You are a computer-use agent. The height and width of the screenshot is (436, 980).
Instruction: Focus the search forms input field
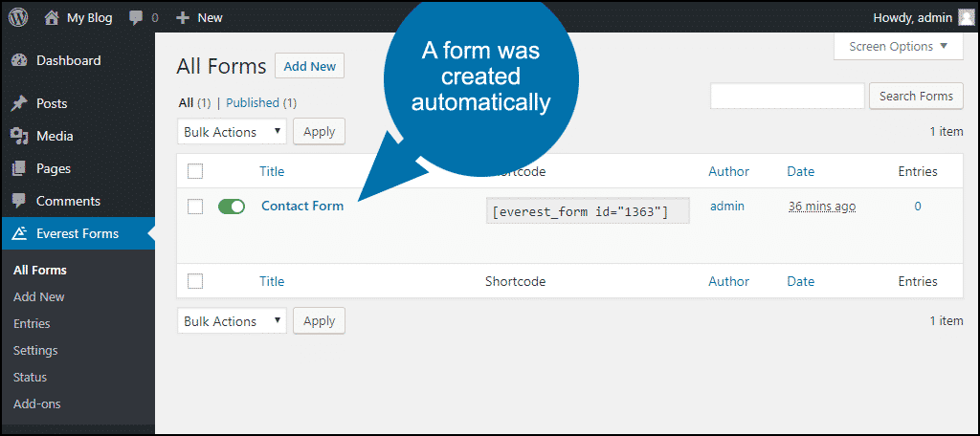(788, 97)
